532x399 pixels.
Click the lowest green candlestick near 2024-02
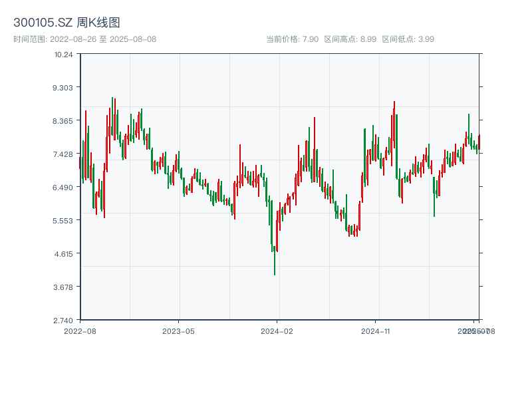275,261
